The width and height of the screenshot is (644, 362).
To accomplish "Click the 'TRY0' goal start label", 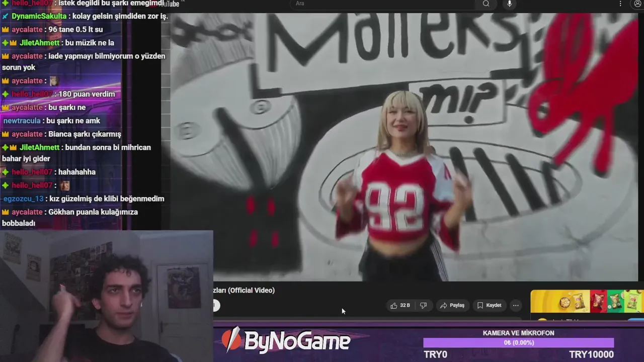I will 436,354.
